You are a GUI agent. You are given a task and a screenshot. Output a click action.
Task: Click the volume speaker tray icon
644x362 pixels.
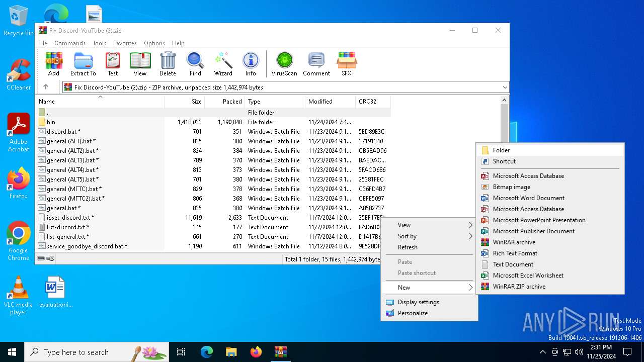tap(579, 352)
